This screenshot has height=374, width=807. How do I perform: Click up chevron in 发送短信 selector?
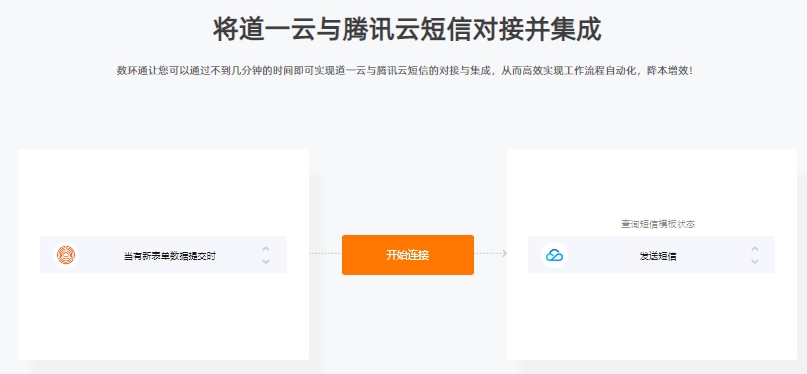coord(755,248)
